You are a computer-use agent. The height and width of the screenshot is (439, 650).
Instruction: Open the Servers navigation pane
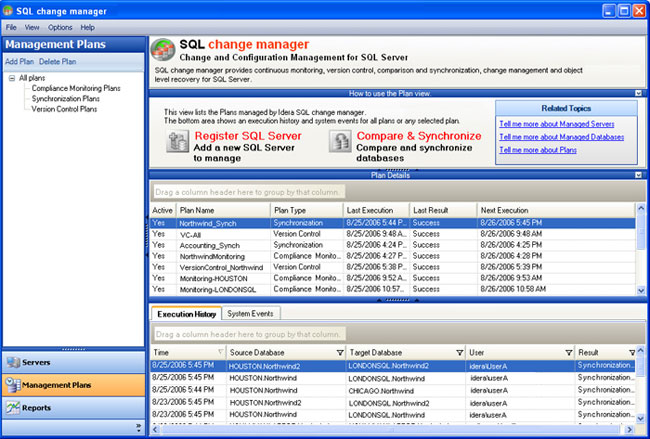(x=74, y=362)
